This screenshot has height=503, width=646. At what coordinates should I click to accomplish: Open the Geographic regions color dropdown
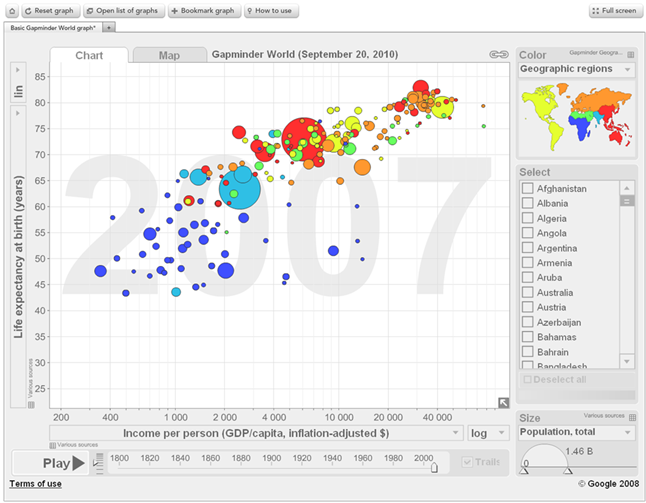[576, 69]
